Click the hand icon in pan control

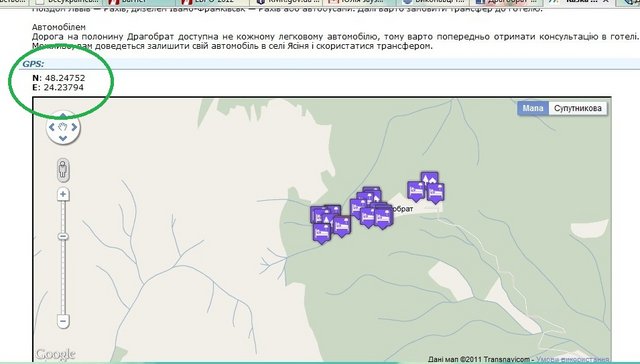click(x=63, y=127)
